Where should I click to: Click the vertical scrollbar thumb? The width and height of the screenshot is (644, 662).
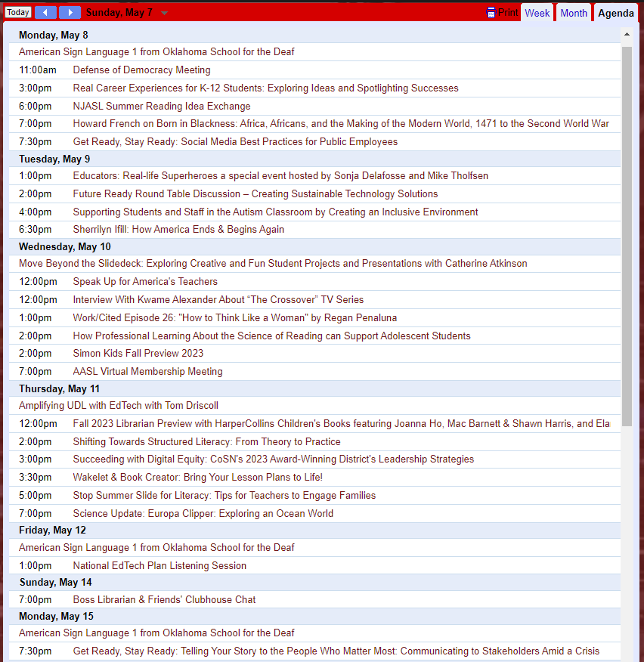tap(627, 237)
